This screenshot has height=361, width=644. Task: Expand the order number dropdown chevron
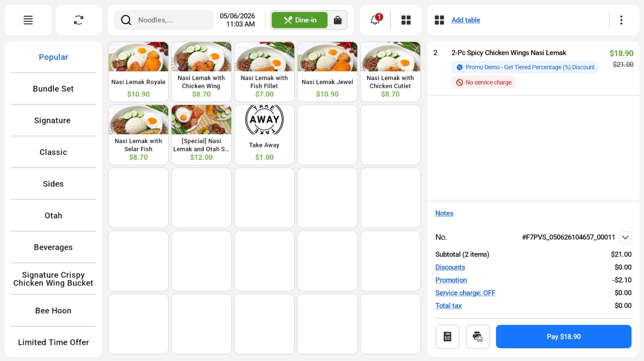(x=625, y=237)
